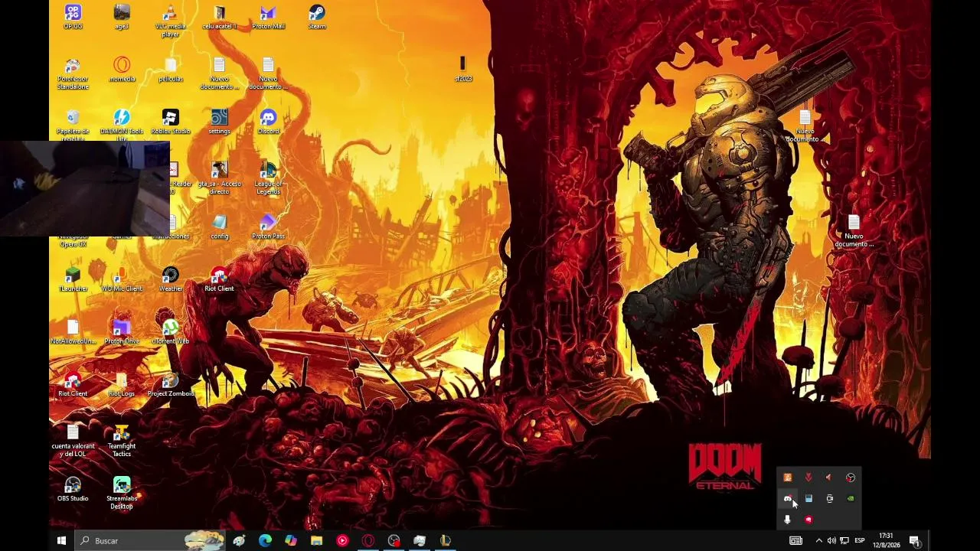Select the Weather desktop icon
980x551 pixels.
(171, 279)
